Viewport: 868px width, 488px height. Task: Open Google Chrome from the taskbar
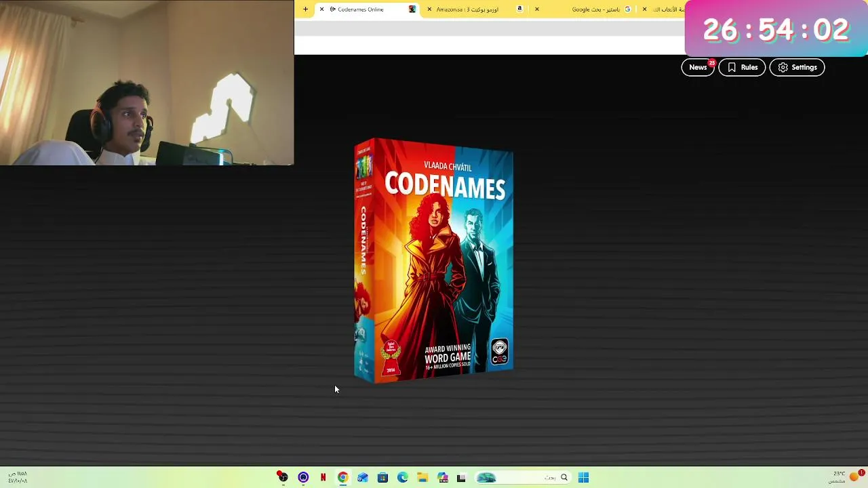tap(342, 477)
